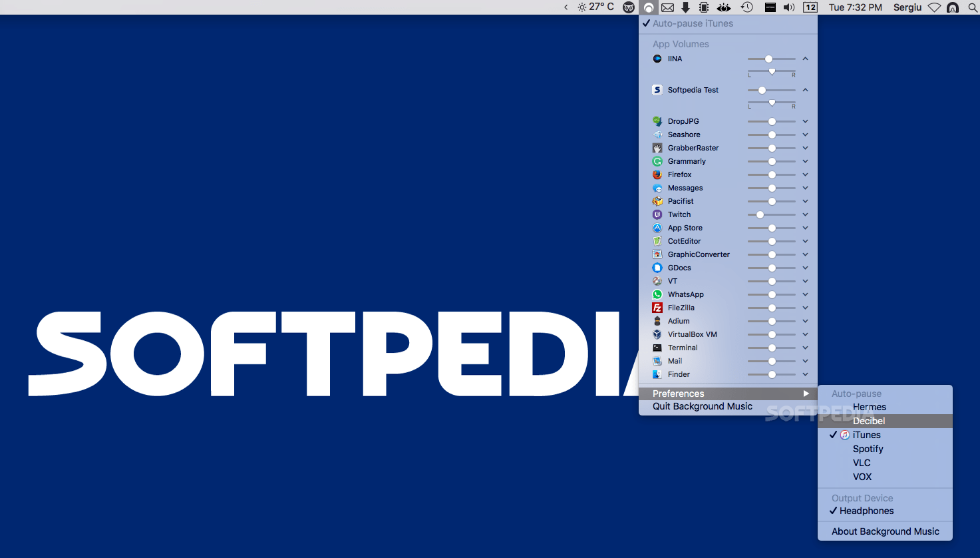Click the Terminal app icon
The height and width of the screenshot is (558, 980).
tap(657, 348)
